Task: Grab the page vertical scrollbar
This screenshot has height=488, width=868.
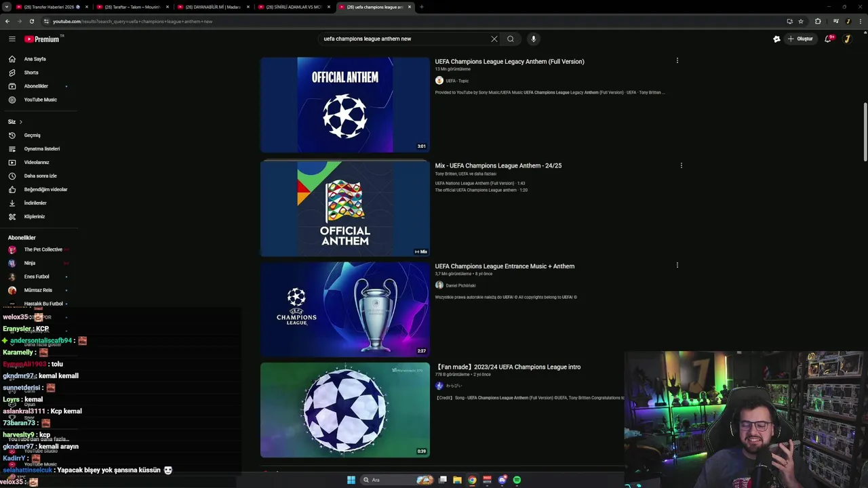Action: click(865, 132)
